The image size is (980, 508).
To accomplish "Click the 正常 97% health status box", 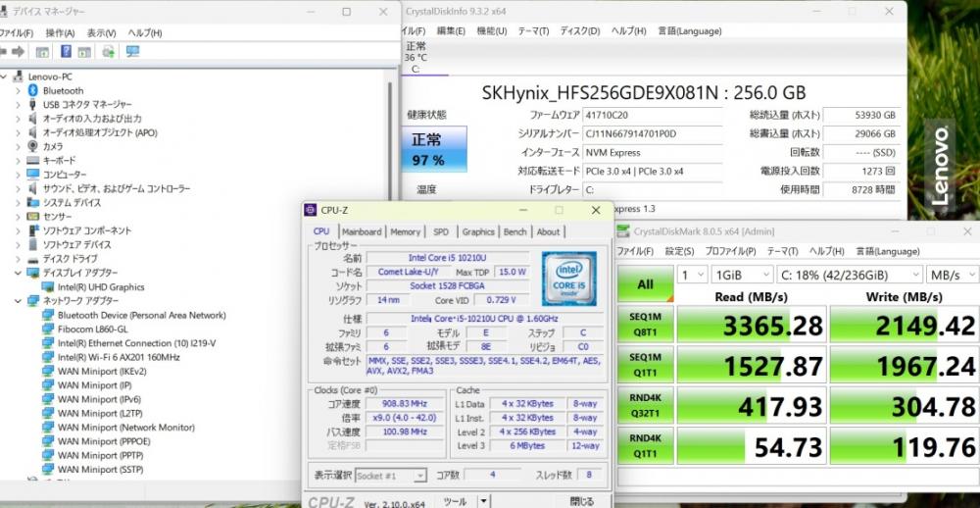I will click(427, 150).
